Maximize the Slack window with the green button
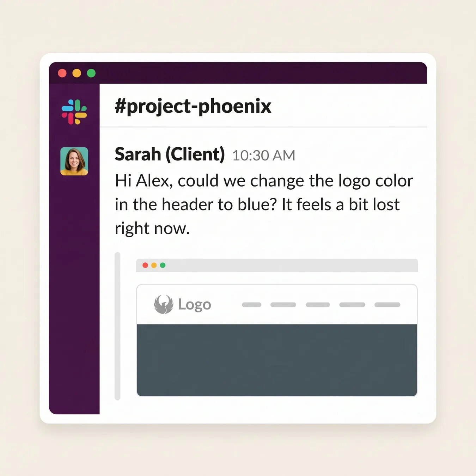The height and width of the screenshot is (476, 476). click(91, 73)
